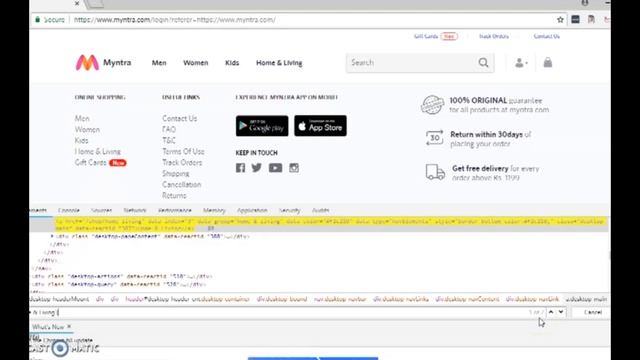Open the Kids navigation menu
640x360 pixels.
click(232, 63)
